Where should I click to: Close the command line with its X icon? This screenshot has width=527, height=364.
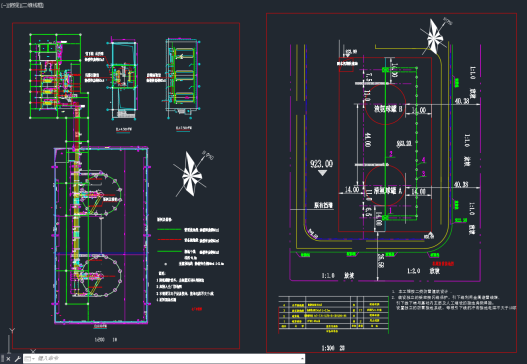[8, 359]
